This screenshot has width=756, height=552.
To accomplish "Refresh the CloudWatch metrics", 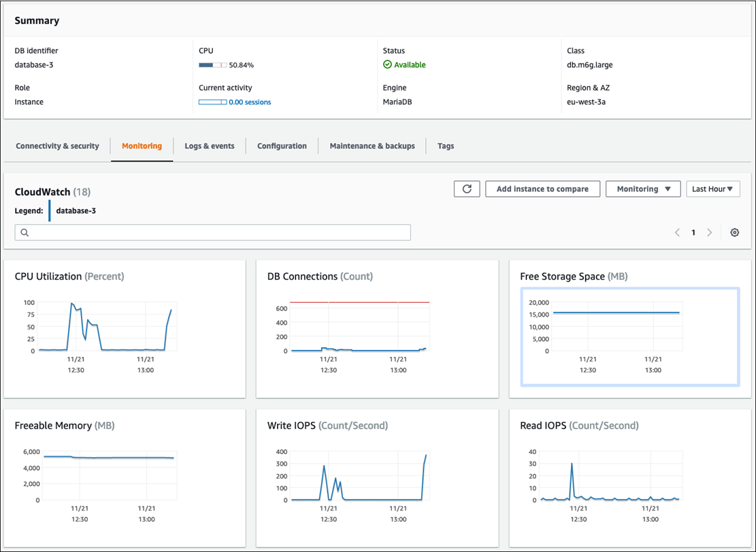I will point(467,189).
